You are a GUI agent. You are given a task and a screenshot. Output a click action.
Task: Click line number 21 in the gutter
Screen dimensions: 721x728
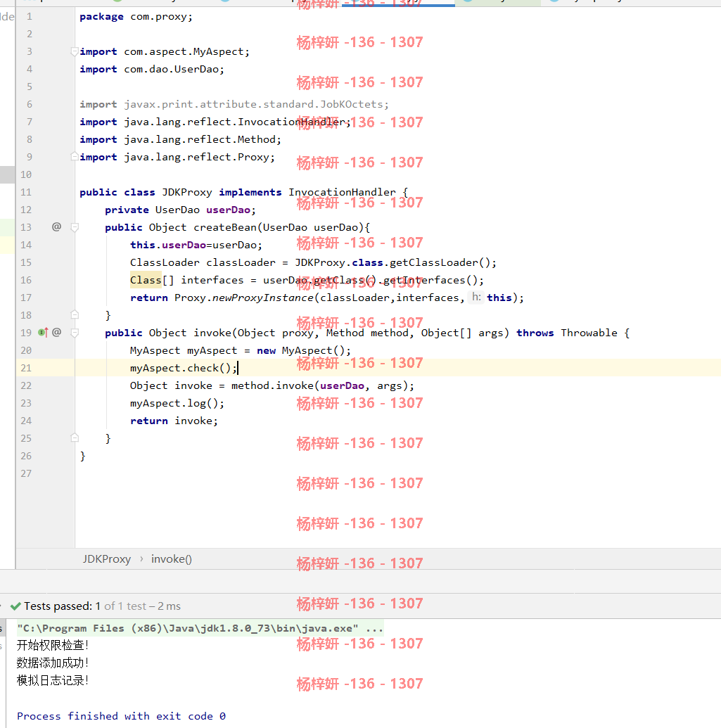click(26, 368)
